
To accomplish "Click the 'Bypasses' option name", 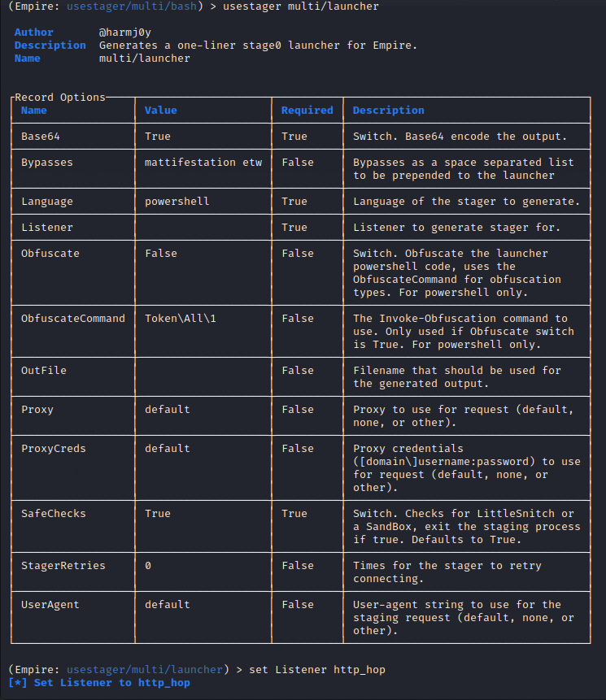I will point(47,163).
